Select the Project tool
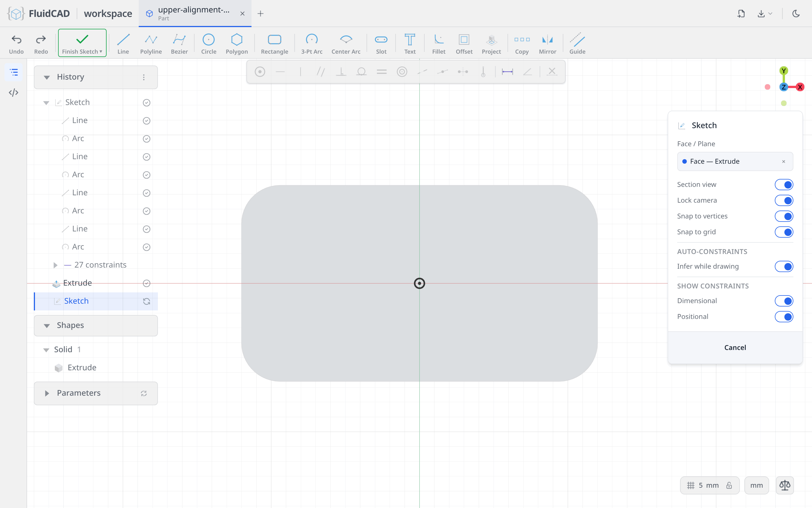Image resolution: width=812 pixels, height=508 pixels. click(x=491, y=44)
